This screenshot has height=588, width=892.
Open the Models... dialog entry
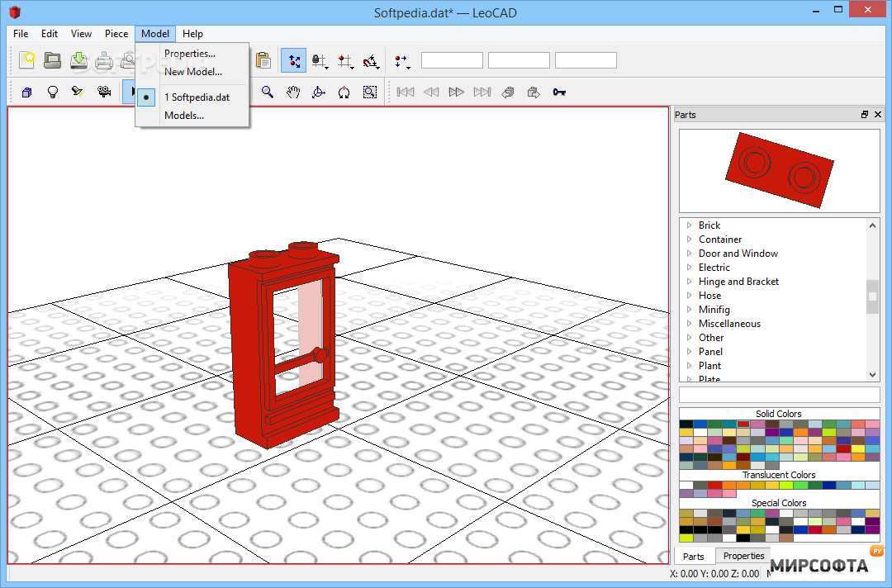point(183,116)
